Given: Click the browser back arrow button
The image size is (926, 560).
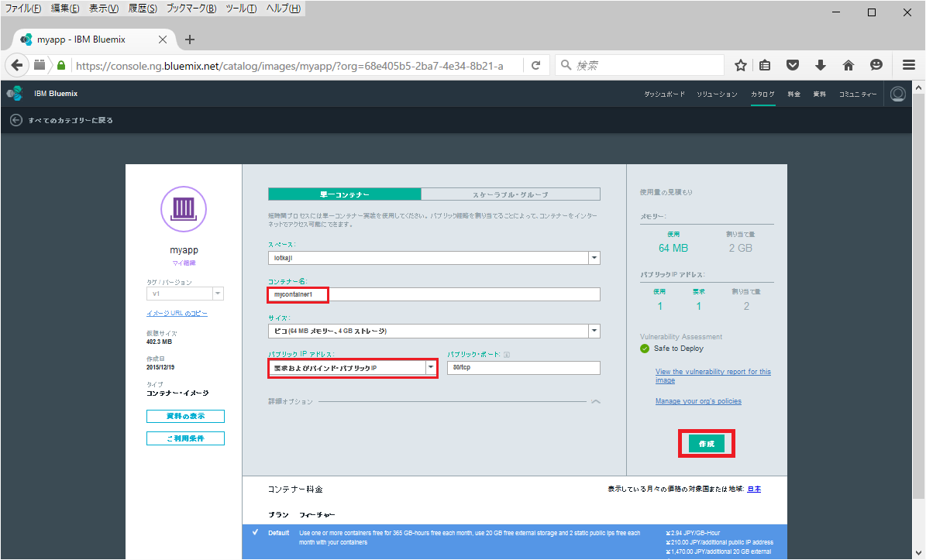Looking at the screenshot, I should 16,65.
